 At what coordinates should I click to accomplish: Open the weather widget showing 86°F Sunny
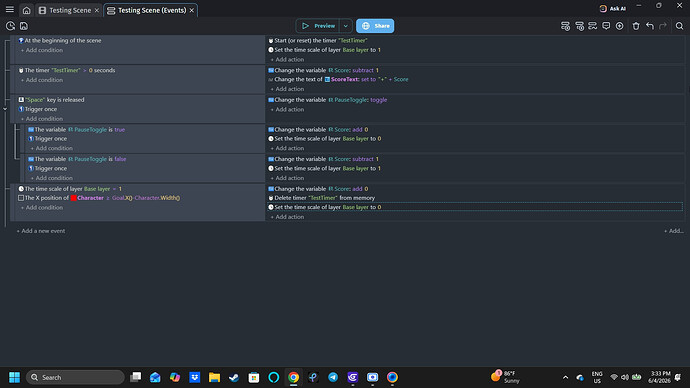click(x=506, y=377)
